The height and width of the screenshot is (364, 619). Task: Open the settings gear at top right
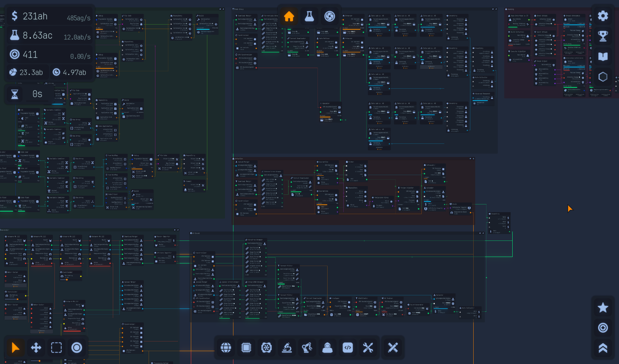pos(603,16)
